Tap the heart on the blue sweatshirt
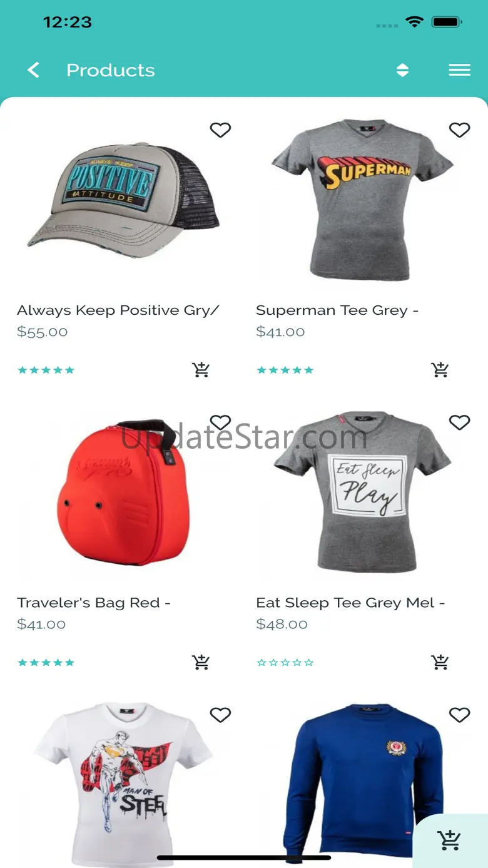 (x=459, y=715)
